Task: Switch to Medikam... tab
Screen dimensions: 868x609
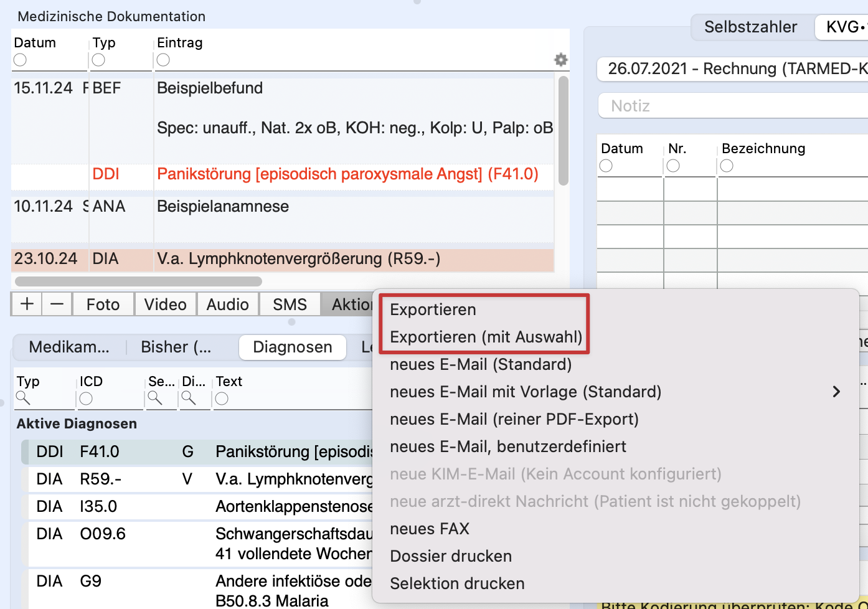Action: tap(69, 347)
